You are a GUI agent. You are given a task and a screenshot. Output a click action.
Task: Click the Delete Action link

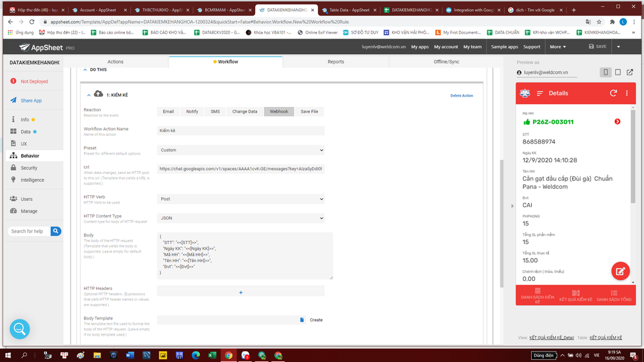pos(461,95)
